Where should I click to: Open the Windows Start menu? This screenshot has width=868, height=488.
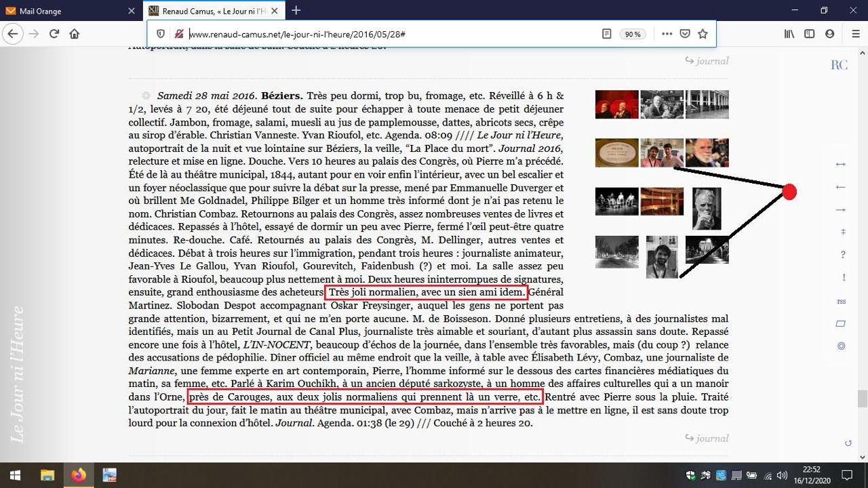pyautogui.click(x=15, y=475)
